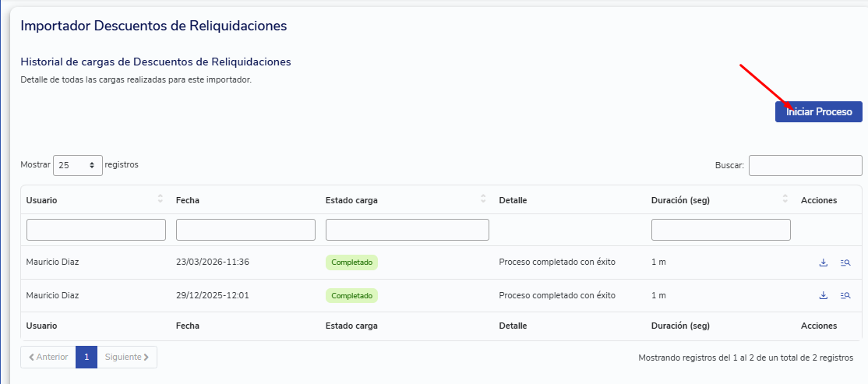Click the Duración (seg) filter input
The height and width of the screenshot is (384, 868).
coord(721,230)
